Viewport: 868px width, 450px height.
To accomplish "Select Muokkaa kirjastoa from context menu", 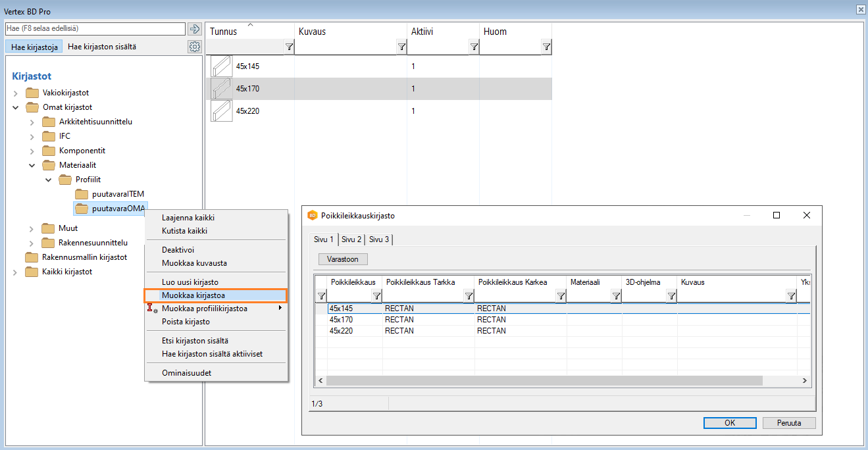I will 193,295.
